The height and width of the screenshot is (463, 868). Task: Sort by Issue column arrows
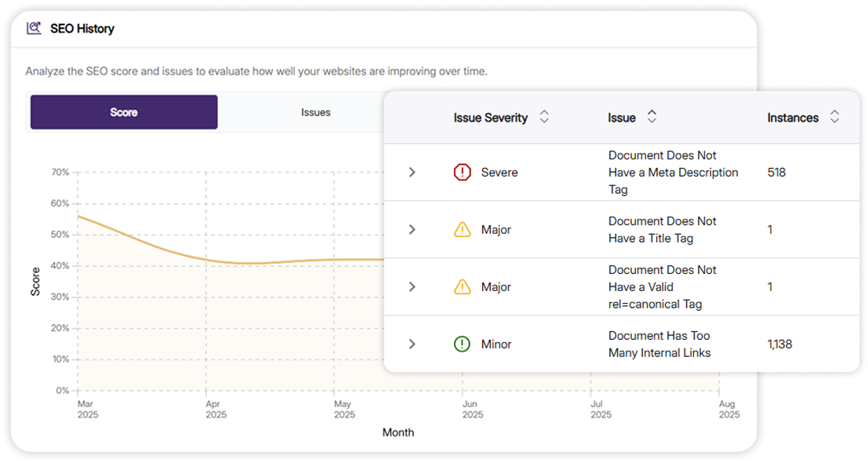tap(652, 118)
